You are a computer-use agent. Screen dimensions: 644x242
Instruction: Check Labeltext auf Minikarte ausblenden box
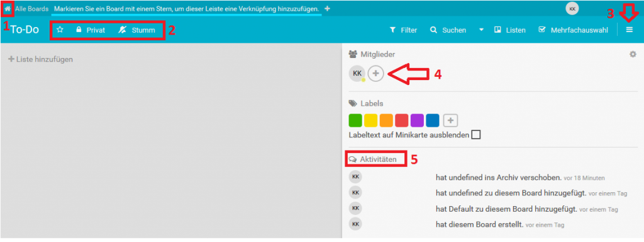coord(476,135)
